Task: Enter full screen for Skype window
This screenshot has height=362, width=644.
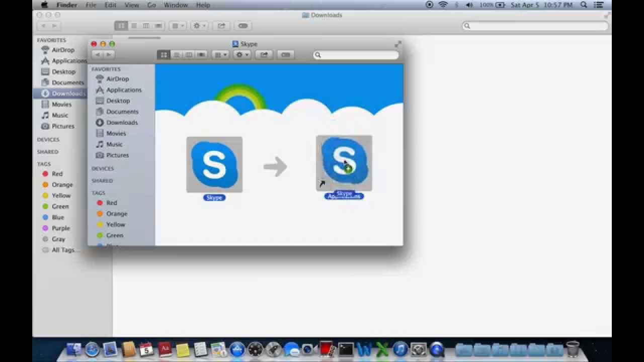Action: click(398, 44)
